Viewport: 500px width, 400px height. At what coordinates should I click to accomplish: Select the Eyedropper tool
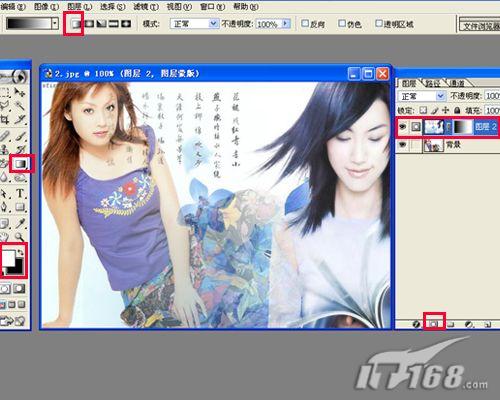coord(20,223)
